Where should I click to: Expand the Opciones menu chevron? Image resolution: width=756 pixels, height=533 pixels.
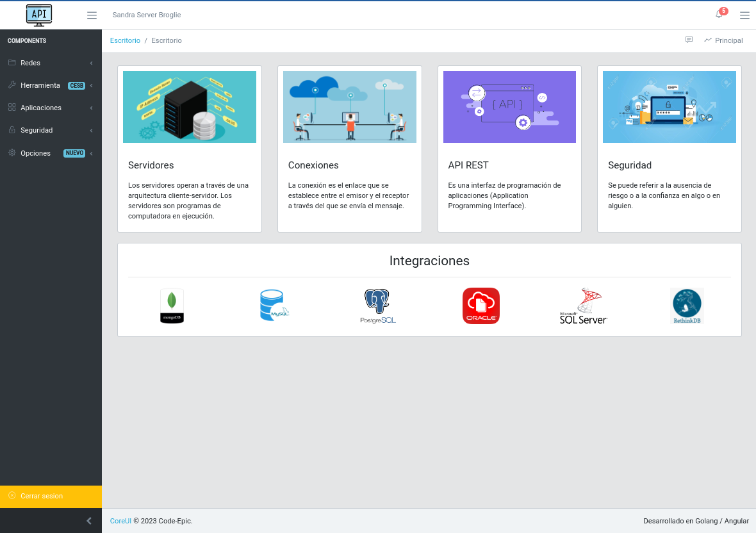click(x=91, y=153)
